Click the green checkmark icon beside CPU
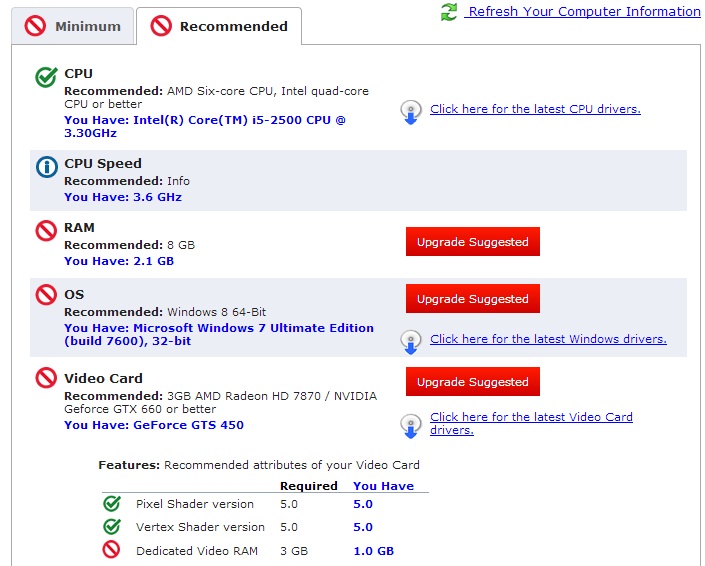Screen dimensions: 705x566 tap(46, 77)
